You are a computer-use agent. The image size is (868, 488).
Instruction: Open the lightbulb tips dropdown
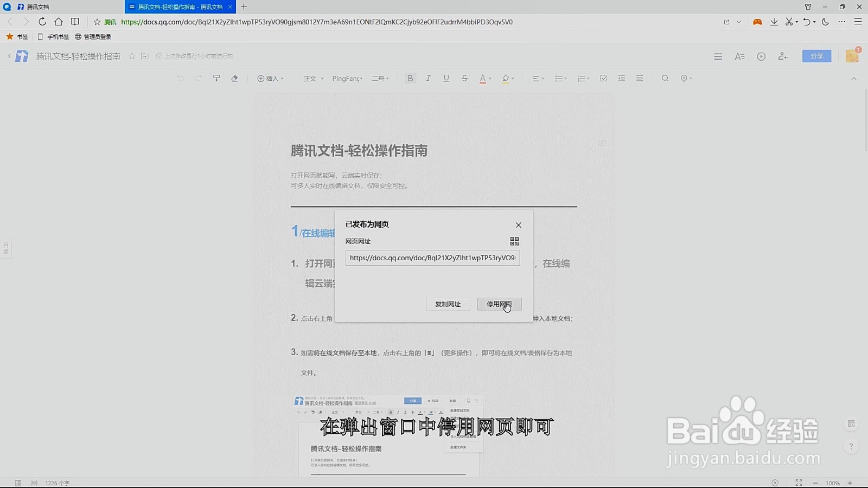pyautogui.click(x=686, y=79)
